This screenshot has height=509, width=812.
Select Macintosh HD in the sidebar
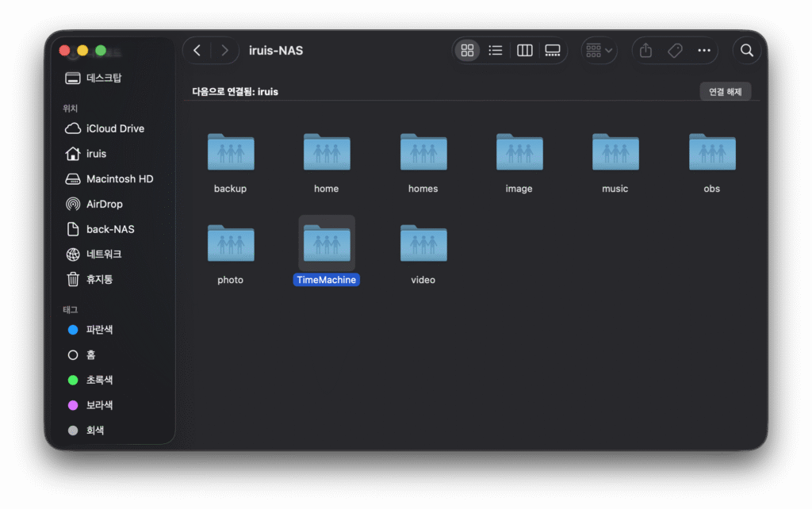[x=119, y=179]
